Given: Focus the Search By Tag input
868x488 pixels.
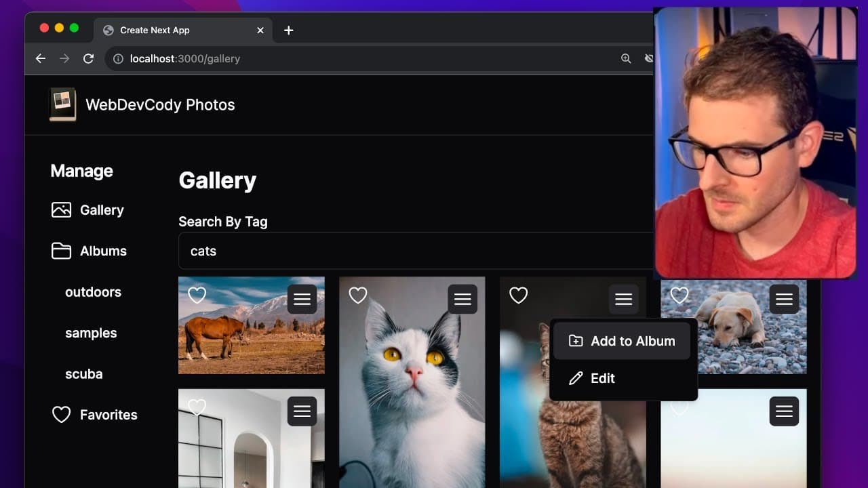Looking at the screenshot, I should coord(416,251).
